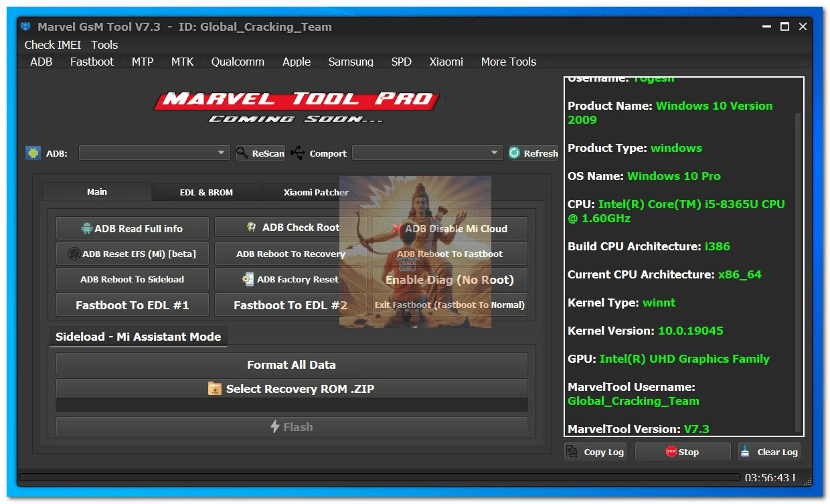The width and height of the screenshot is (830, 504).
Task: Click the clipboard icon on Copy Log
Action: 572,451
